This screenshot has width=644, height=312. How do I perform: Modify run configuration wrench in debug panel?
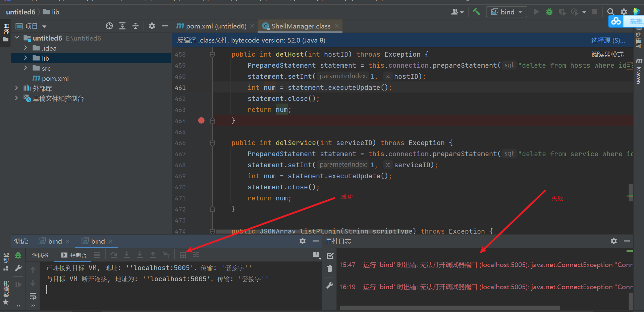point(18,268)
